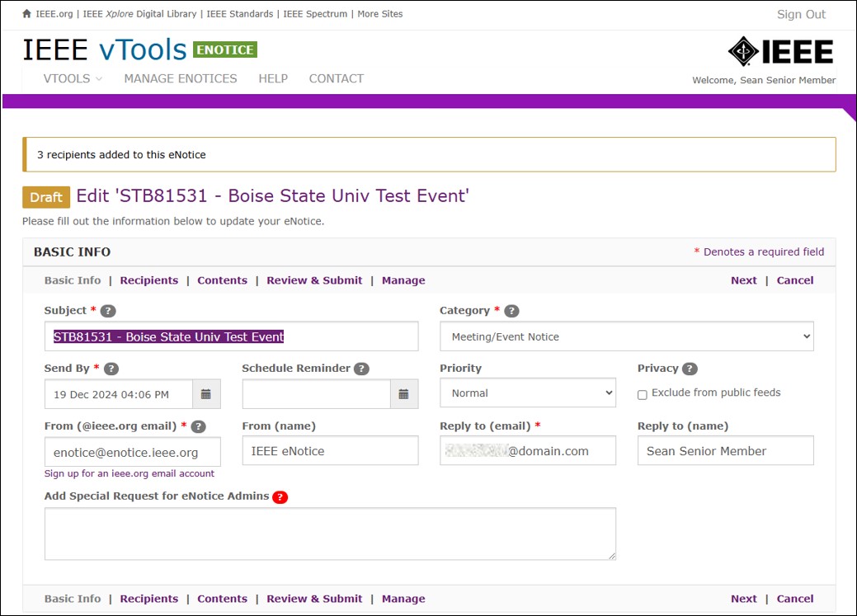Click the From email input field
The width and height of the screenshot is (857, 616).
point(133,452)
